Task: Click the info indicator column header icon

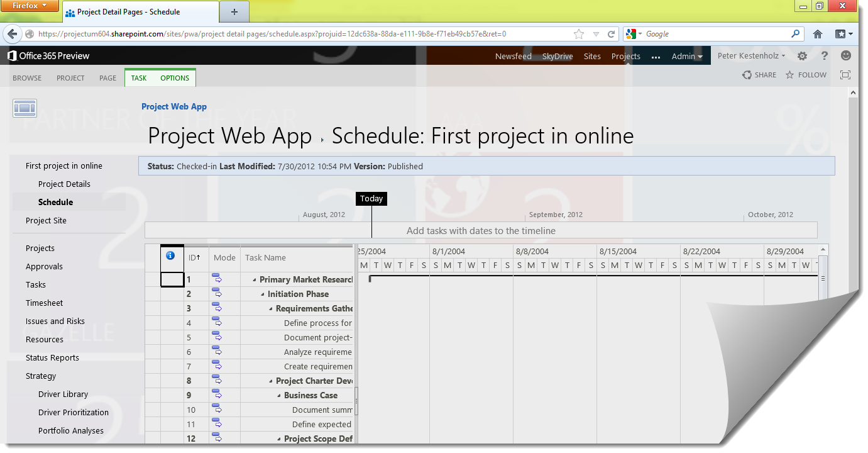Action: 170,256
